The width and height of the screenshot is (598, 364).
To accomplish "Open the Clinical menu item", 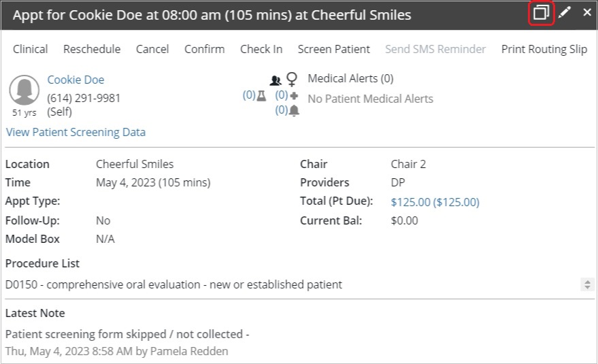I will coord(30,49).
